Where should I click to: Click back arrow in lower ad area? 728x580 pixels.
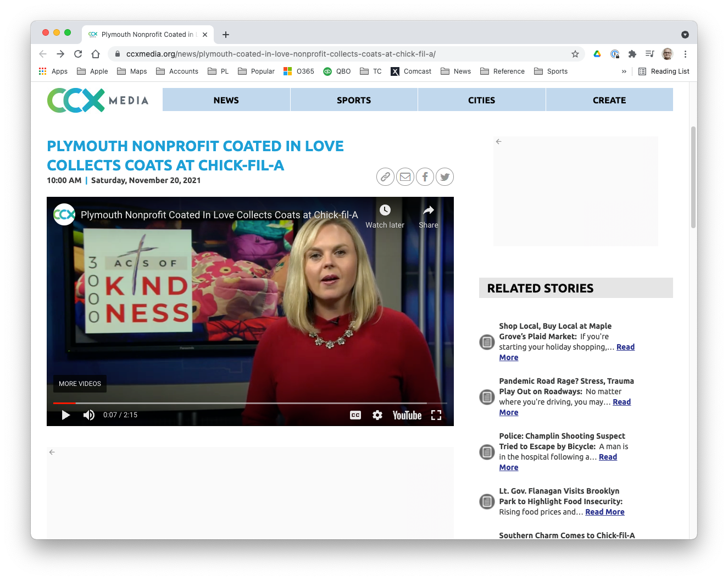point(52,452)
